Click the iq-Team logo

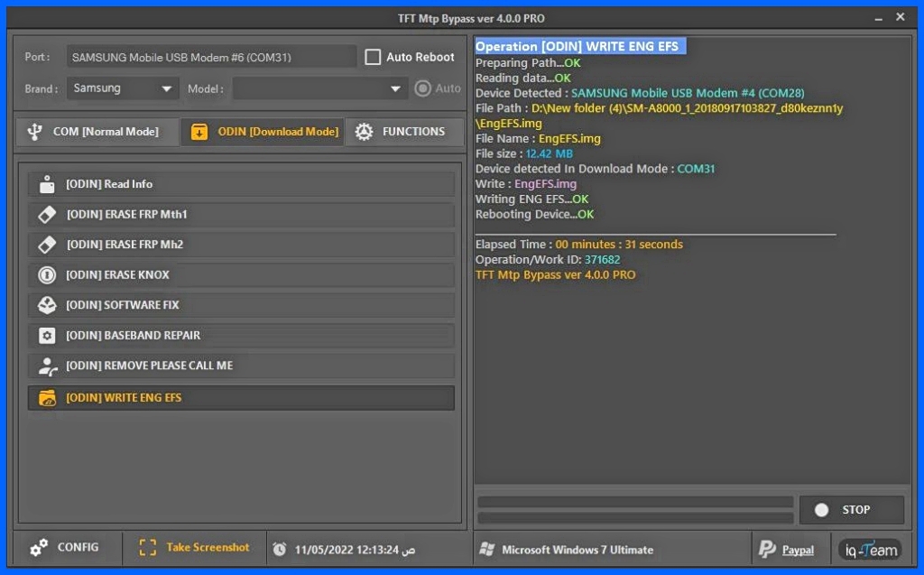coord(871,550)
